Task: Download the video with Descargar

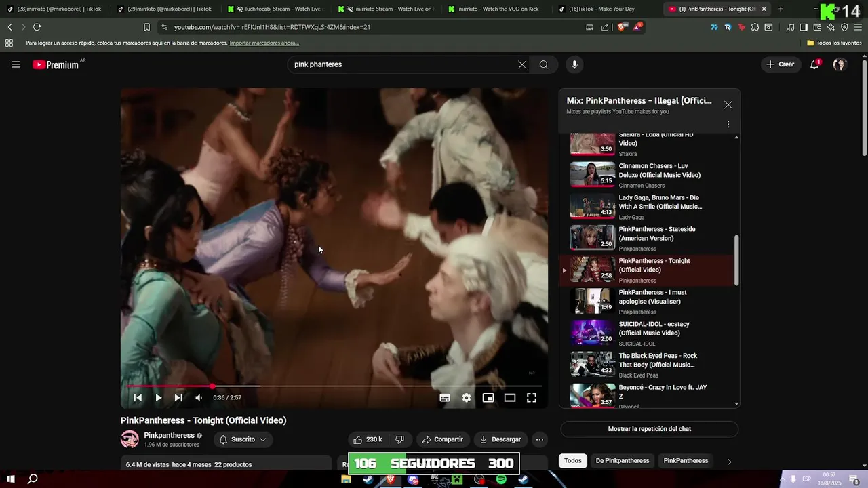Action: click(500, 439)
